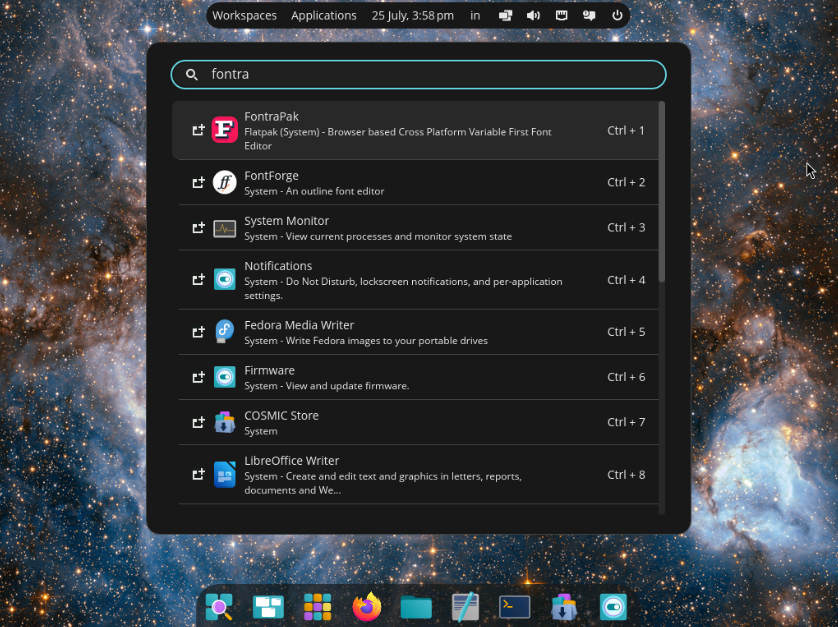The width and height of the screenshot is (838, 627).
Task: Open the power menu in top panel
Action: point(617,16)
